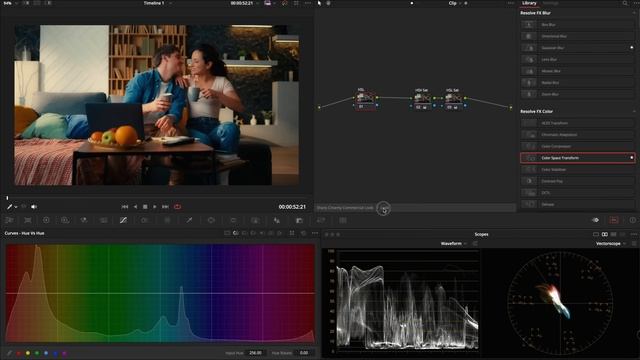640x360 pixels.
Task: Open the Sizing palette
Action: [321, 220]
